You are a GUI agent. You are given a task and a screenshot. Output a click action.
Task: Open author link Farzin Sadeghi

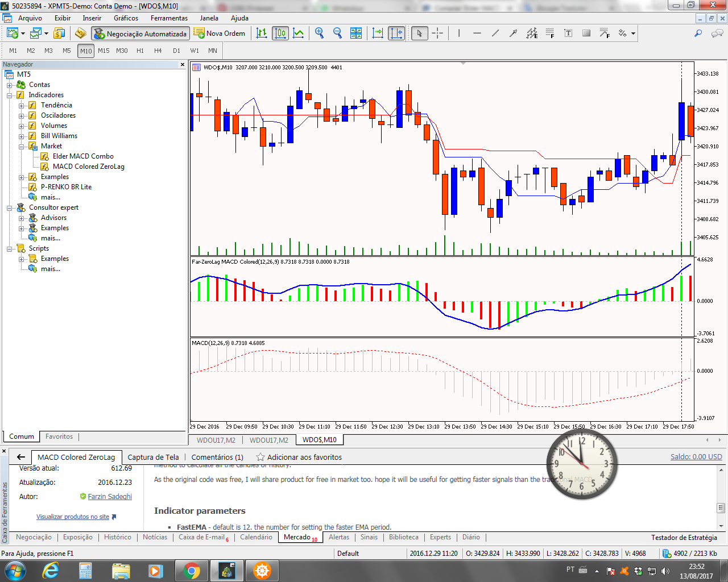click(x=110, y=497)
